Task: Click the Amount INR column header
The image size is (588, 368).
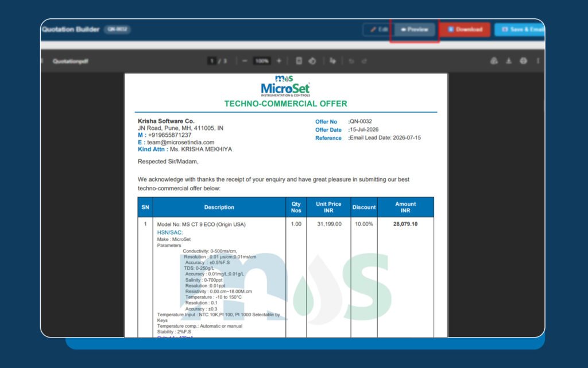Action: (x=405, y=207)
